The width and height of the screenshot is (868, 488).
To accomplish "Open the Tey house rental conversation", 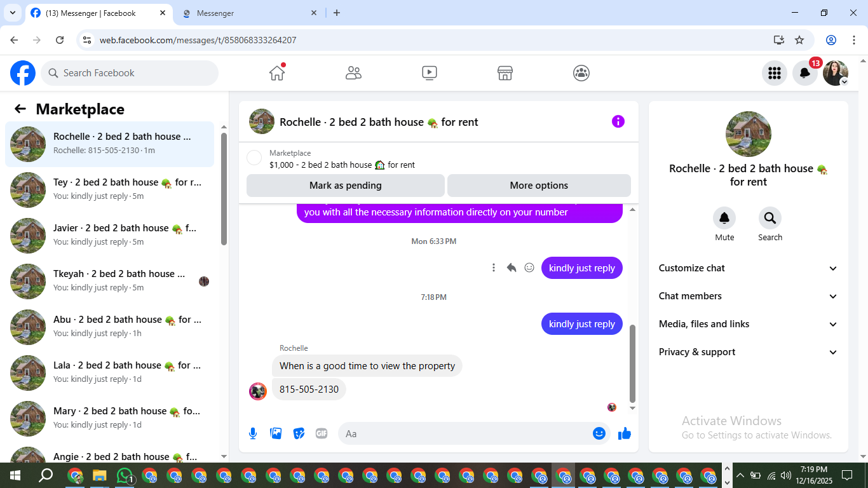I will click(x=110, y=190).
